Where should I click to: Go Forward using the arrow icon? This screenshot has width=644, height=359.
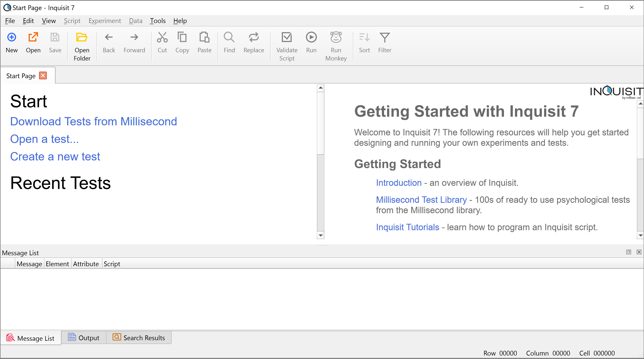tap(134, 37)
